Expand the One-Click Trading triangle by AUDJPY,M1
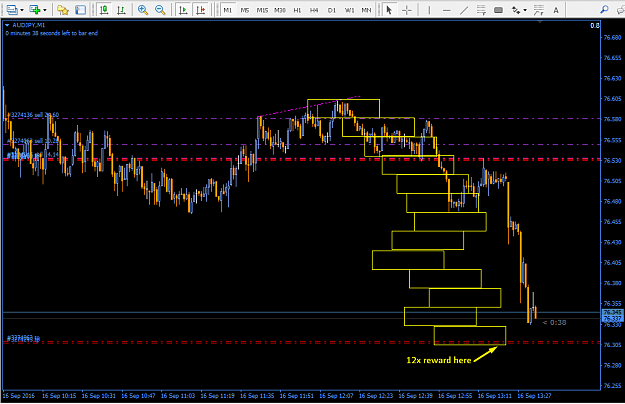 (x=7, y=25)
